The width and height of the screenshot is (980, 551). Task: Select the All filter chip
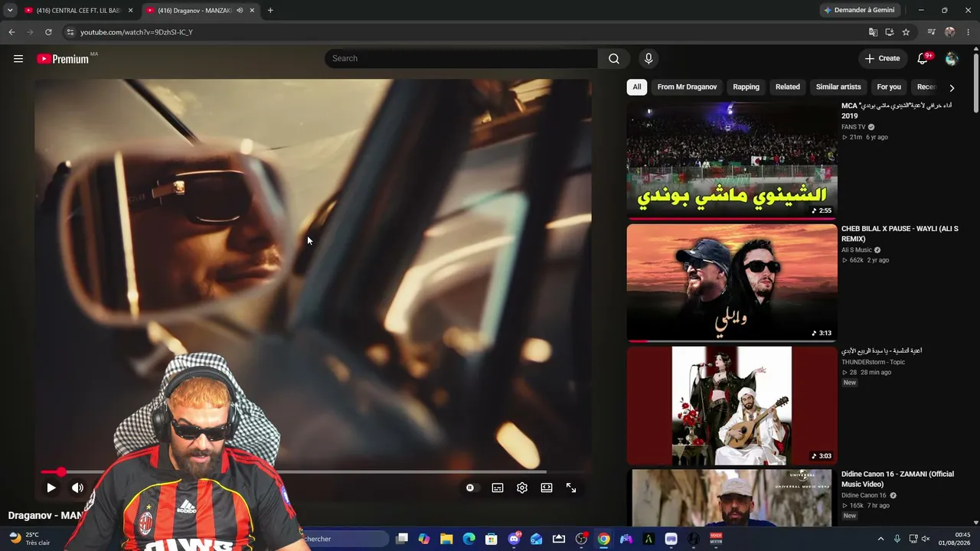[x=637, y=87]
